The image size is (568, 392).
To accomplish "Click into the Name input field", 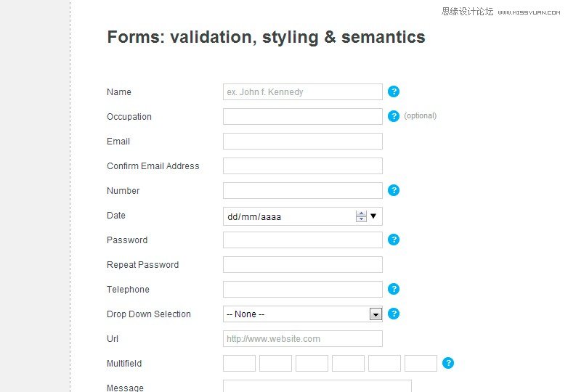I will click(x=302, y=92).
